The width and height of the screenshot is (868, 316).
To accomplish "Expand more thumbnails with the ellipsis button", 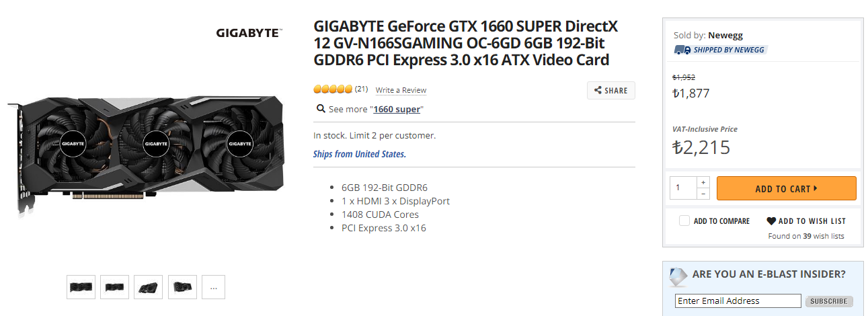I will (x=213, y=287).
